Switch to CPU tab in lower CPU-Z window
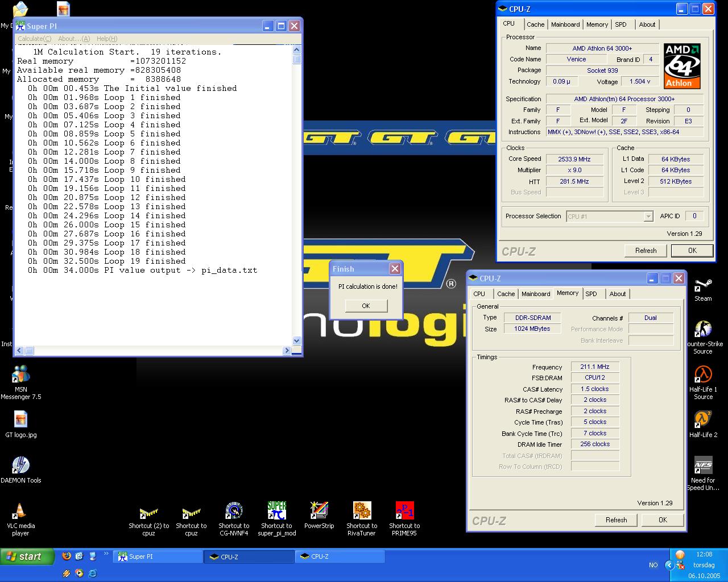The height and width of the screenshot is (582, 728). tap(479, 294)
